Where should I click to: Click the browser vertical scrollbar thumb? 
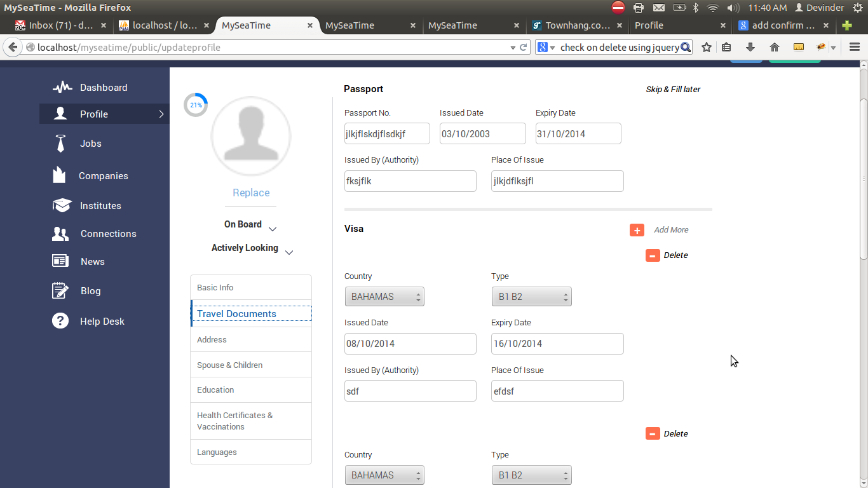864,179
